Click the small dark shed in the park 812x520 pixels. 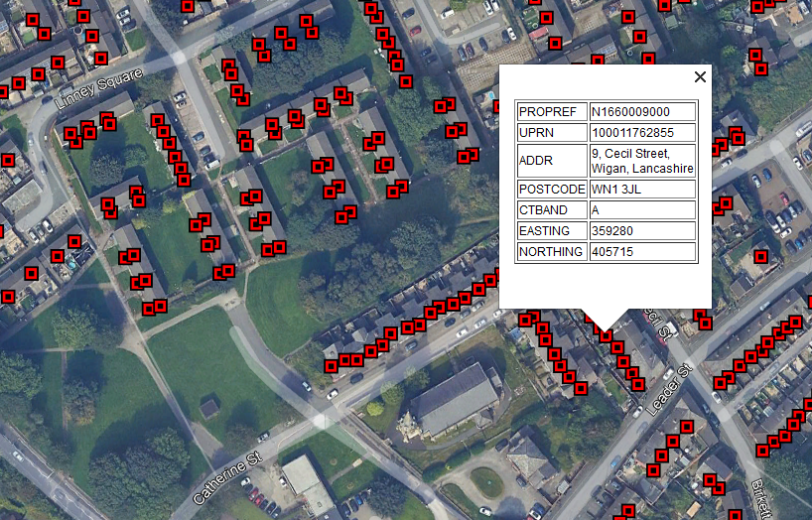click(x=208, y=407)
